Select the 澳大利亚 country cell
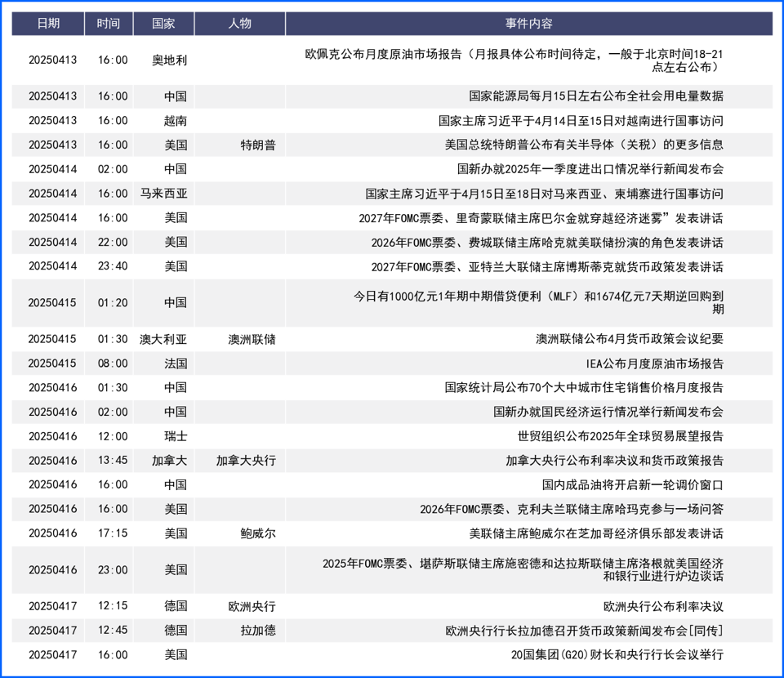Image resolution: width=784 pixels, height=678 pixels. [x=163, y=340]
